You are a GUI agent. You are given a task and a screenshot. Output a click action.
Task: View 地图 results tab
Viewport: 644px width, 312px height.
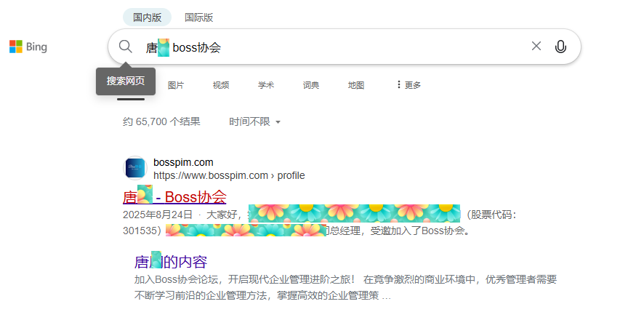coord(356,85)
